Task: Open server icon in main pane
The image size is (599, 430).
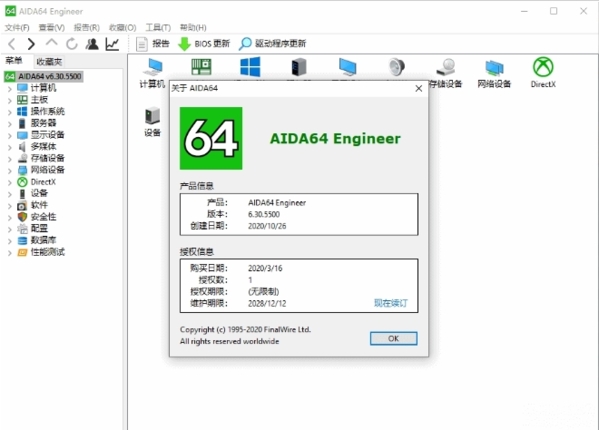Action: point(299,67)
